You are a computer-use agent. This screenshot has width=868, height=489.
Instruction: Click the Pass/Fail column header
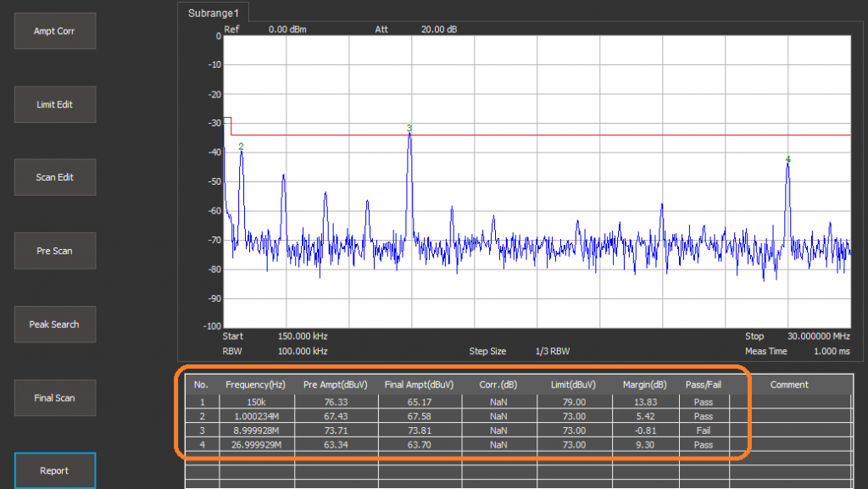click(703, 385)
